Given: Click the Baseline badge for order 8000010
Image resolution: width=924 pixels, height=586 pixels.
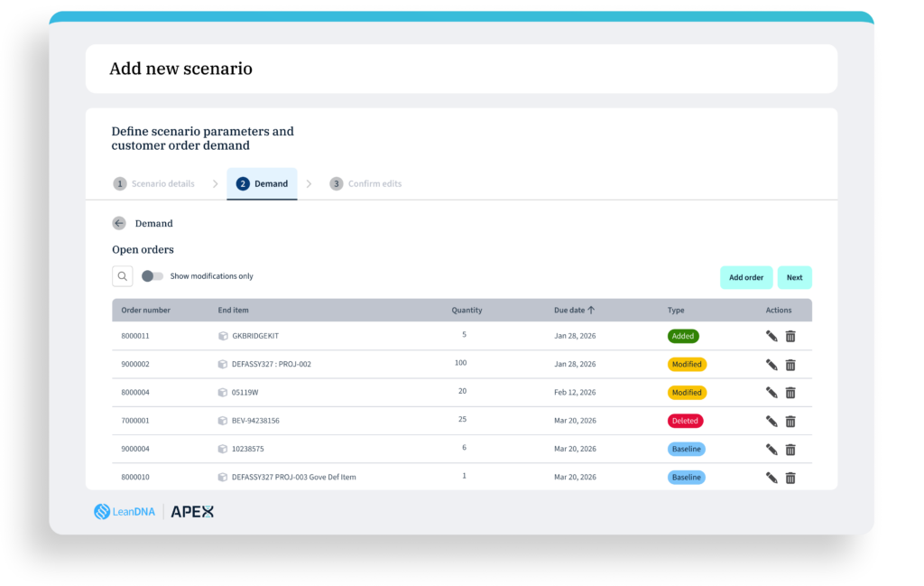Looking at the screenshot, I should 687,478.
